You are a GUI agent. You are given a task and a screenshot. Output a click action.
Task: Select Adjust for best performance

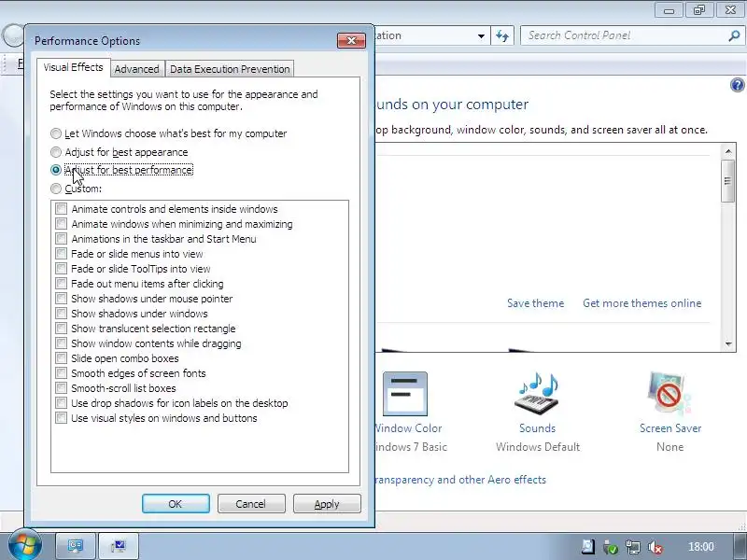pos(56,170)
